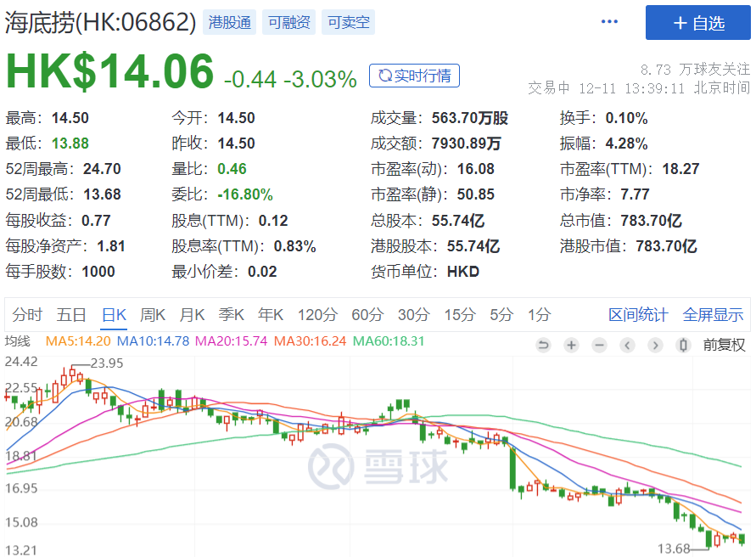Click the 13.68 chart low marker

pos(674,549)
